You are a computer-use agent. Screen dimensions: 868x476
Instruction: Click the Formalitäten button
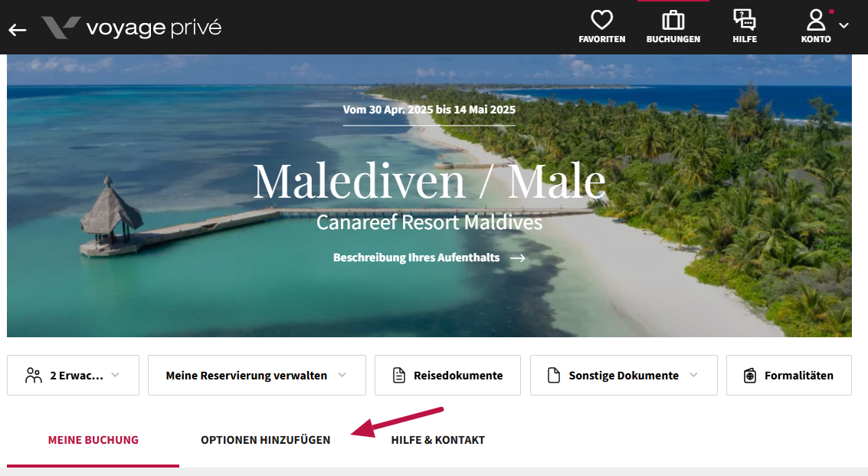coord(789,375)
